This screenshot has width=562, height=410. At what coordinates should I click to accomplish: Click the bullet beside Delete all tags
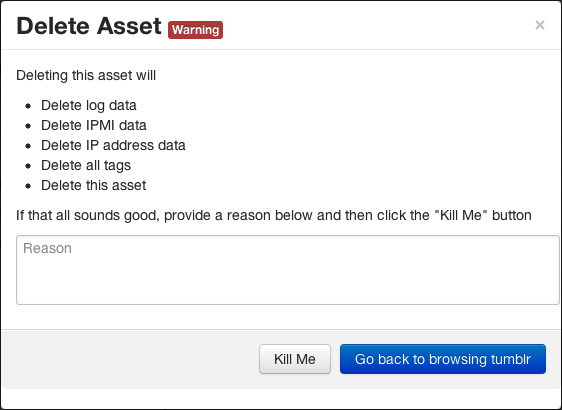[28, 166]
